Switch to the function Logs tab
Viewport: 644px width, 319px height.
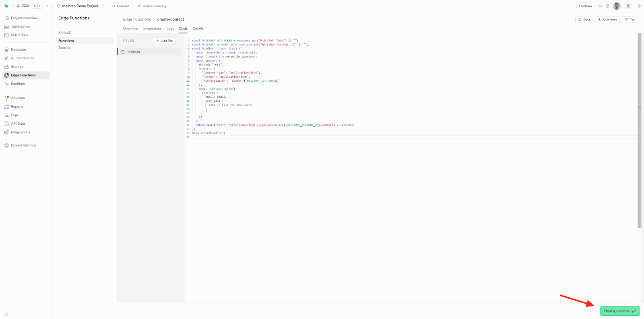tap(170, 29)
